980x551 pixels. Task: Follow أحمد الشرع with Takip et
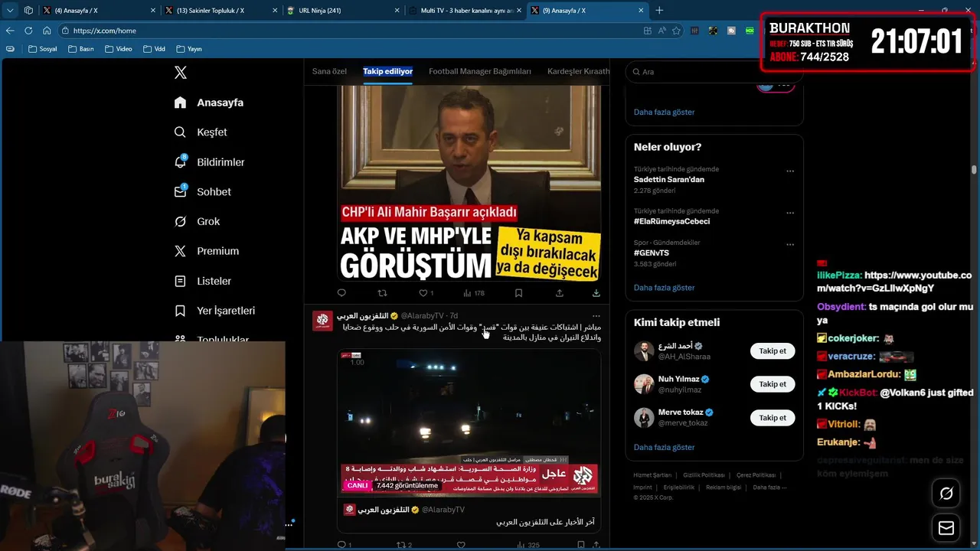tap(773, 351)
